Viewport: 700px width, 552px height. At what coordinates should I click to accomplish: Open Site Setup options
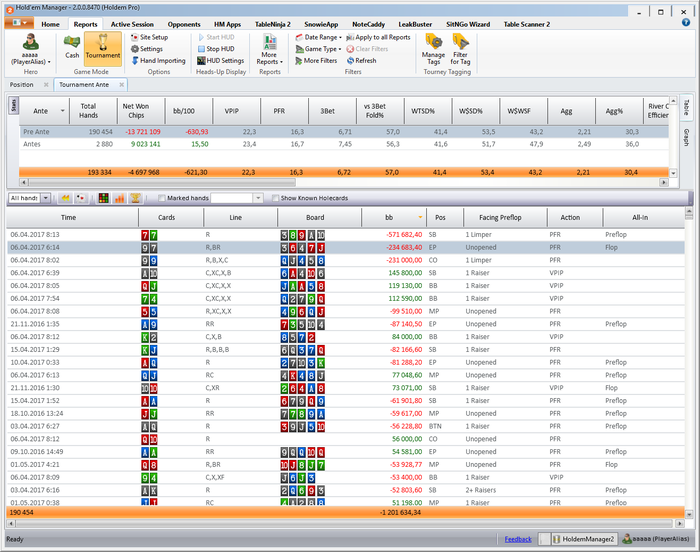coord(150,37)
